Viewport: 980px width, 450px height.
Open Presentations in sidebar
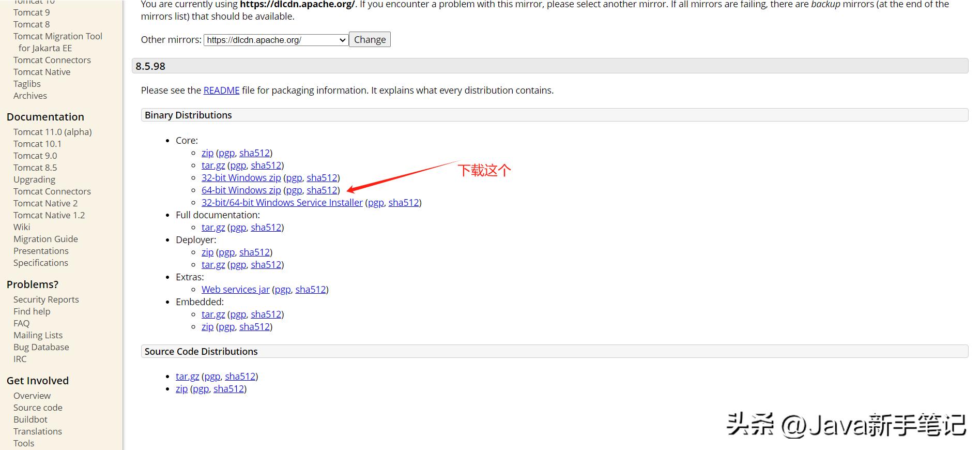tap(41, 251)
